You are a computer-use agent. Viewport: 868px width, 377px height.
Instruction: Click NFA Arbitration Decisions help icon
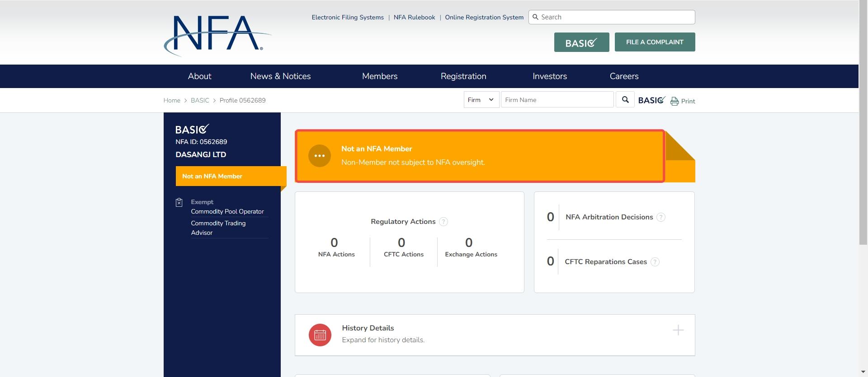pyautogui.click(x=661, y=217)
